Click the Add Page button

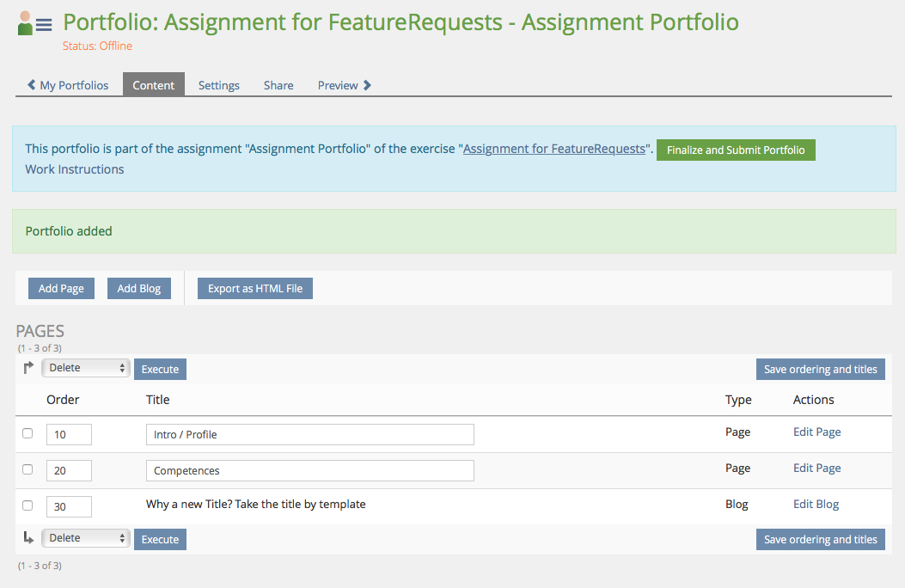pos(61,289)
